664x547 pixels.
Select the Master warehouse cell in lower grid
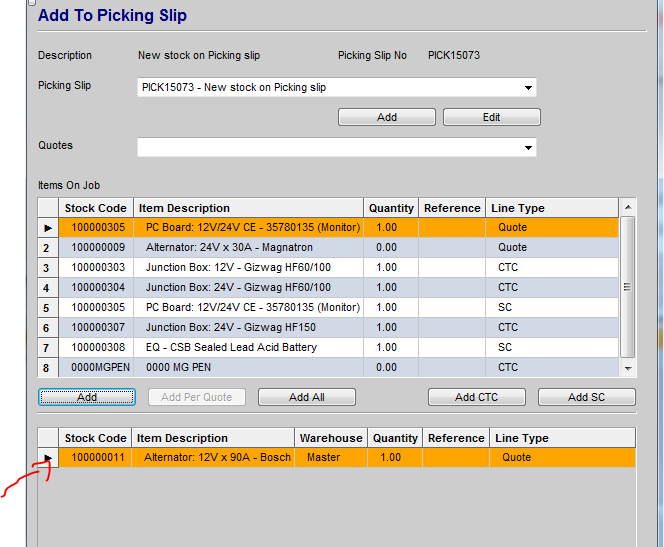tap(324, 457)
